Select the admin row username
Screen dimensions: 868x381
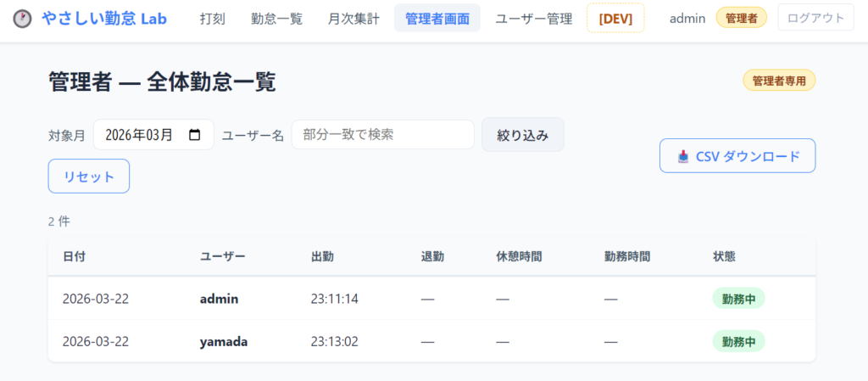click(x=219, y=299)
